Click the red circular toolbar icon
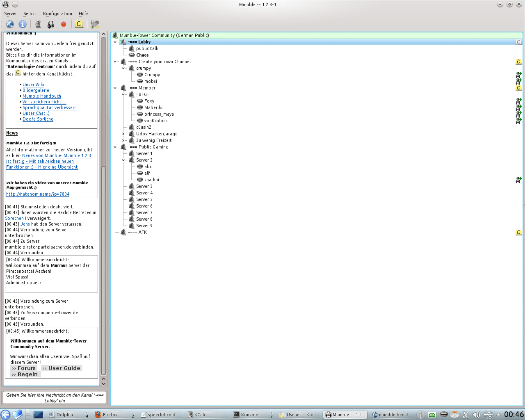525x420 pixels. [64, 24]
